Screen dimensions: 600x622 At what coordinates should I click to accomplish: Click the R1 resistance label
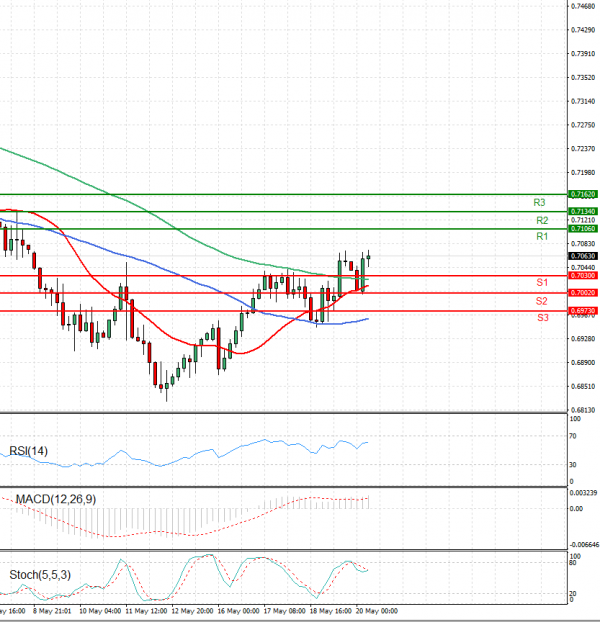click(x=542, y=236)
